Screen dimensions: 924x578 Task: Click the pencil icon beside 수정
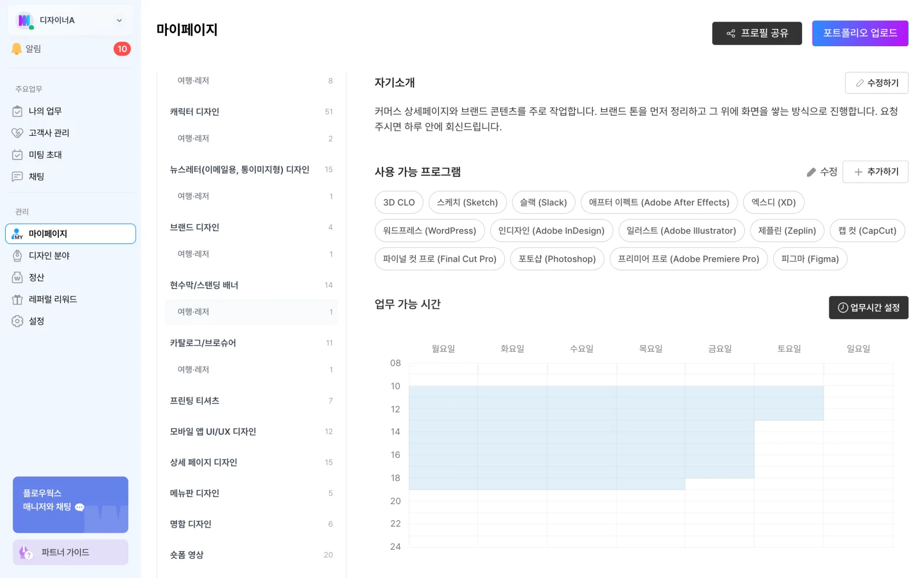[811, 172]
